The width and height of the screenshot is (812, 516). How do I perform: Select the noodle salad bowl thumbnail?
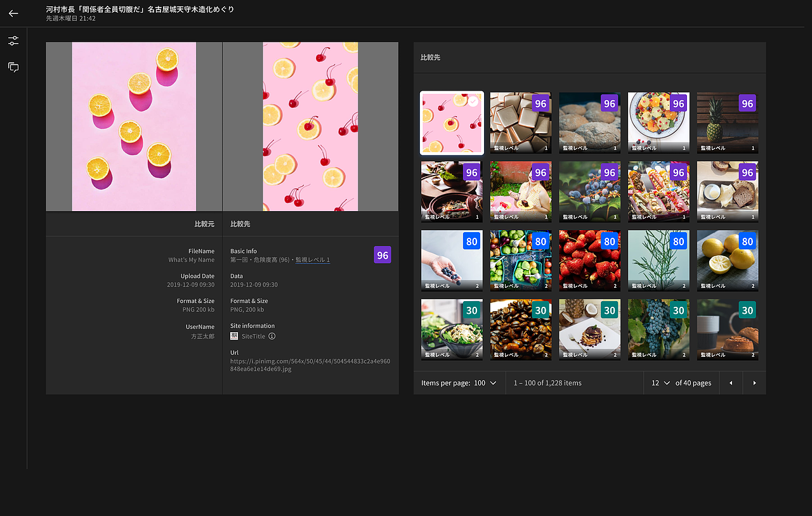pyautogui.click(x=452, y=330)
